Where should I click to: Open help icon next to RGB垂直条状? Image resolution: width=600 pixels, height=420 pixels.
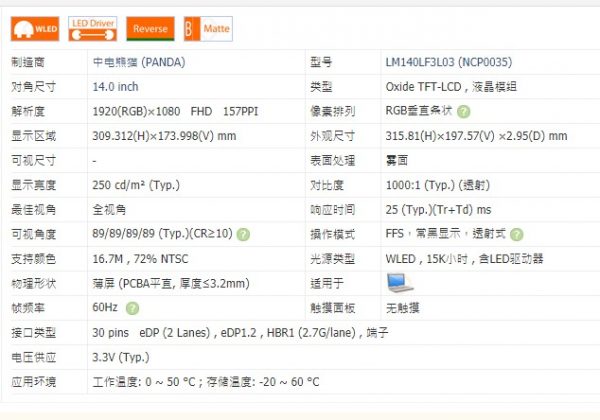(x=463, y=112)
